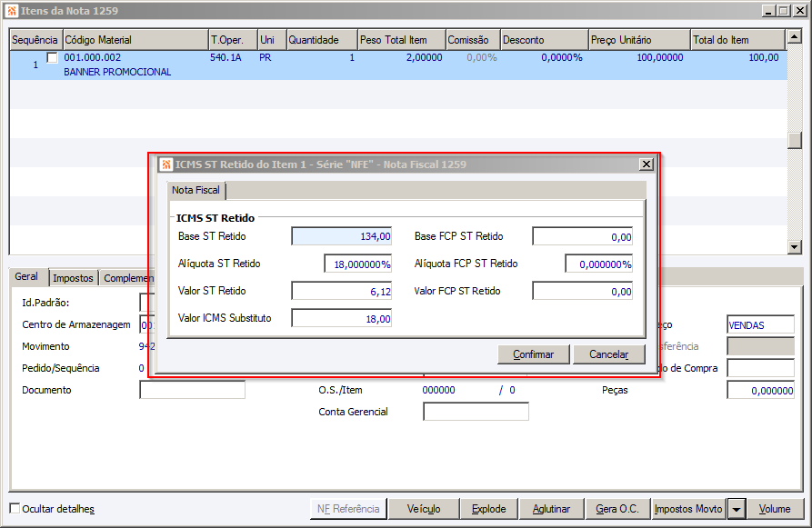Click the Preço Unitário column header

[x=639, y=40]
